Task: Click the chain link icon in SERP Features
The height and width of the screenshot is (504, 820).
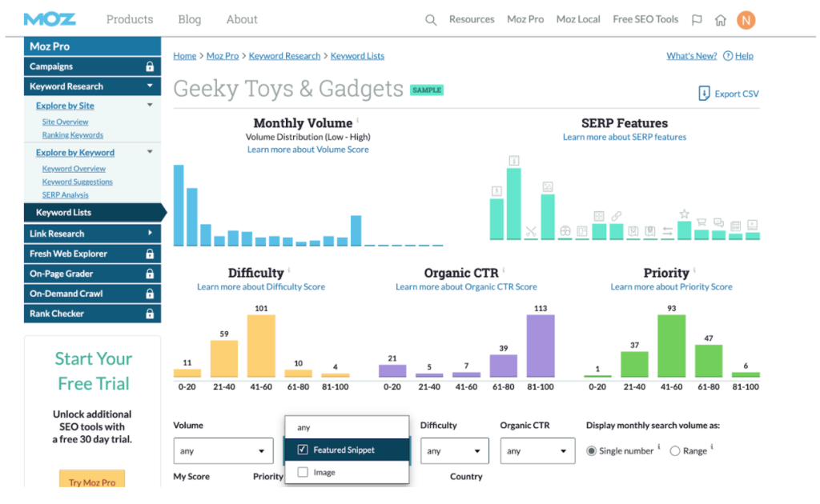Action: point(616,216)
